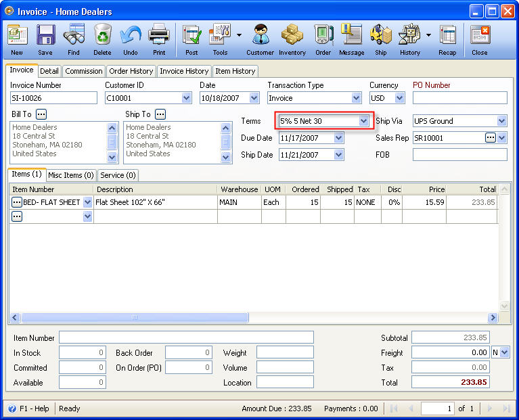519x420 pixels.
Task: Click the New invoice toolbar icon
Action: 17,40
